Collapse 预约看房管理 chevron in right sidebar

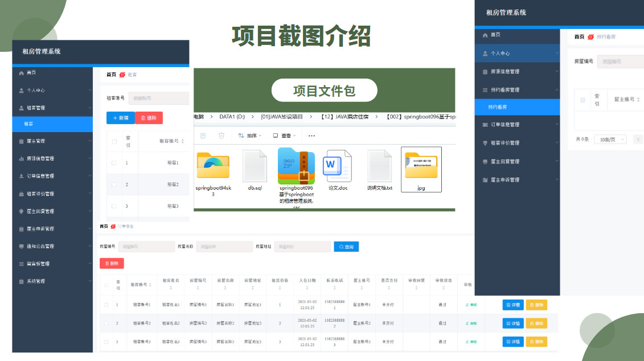coord(557,90)
